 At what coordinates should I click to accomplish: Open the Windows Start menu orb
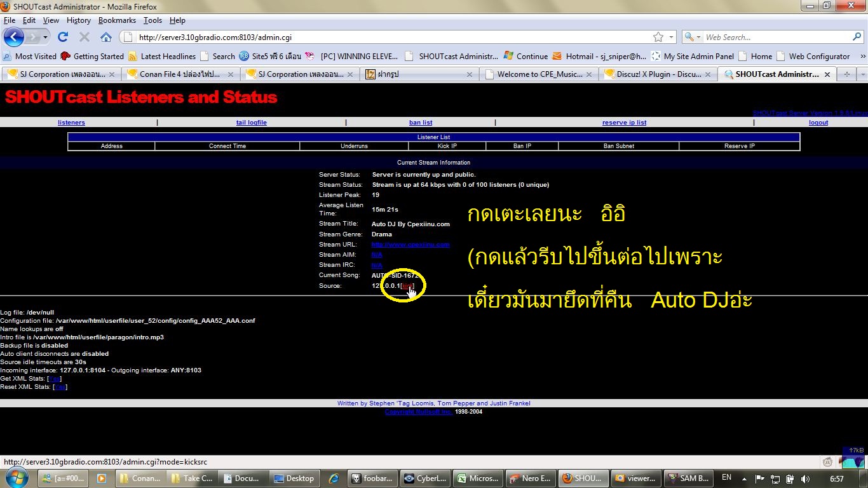(x=17, y=478)
